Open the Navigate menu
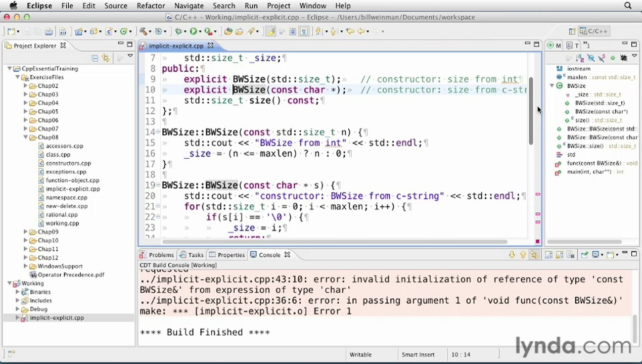Screen dimensions: 642x364 (x=189, y=6)
